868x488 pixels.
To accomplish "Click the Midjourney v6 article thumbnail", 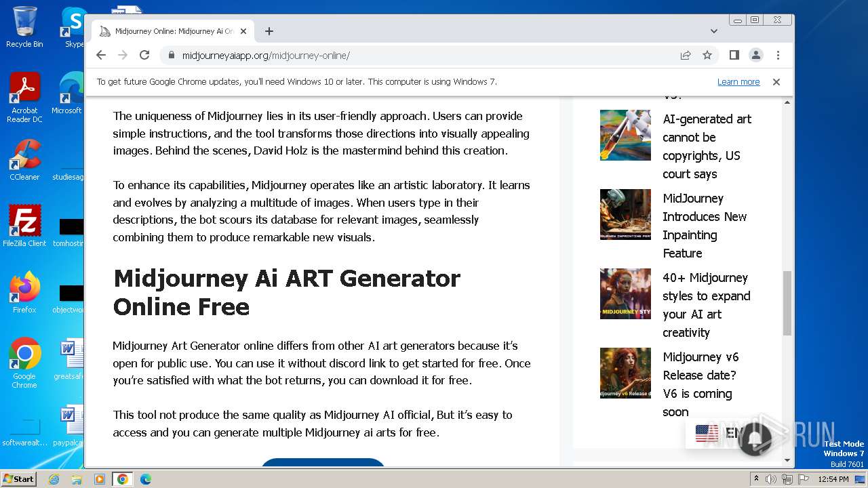I will [625, 373].
